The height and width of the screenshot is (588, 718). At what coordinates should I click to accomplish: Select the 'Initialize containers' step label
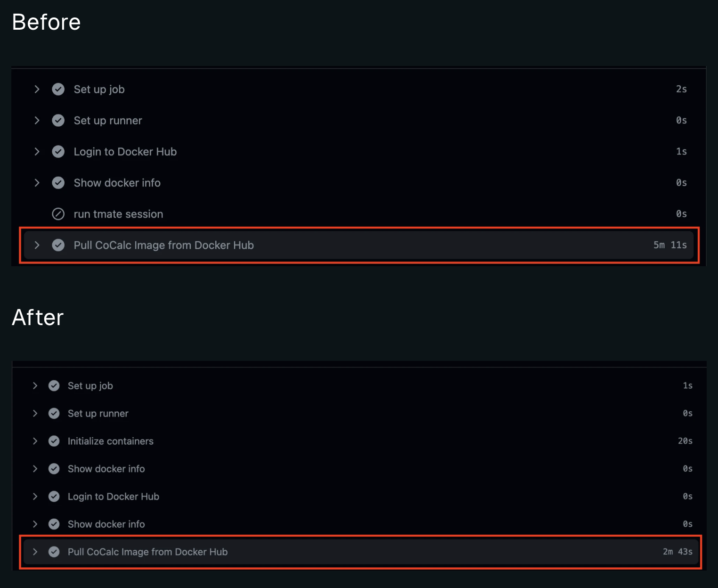(x=111, y=441)
